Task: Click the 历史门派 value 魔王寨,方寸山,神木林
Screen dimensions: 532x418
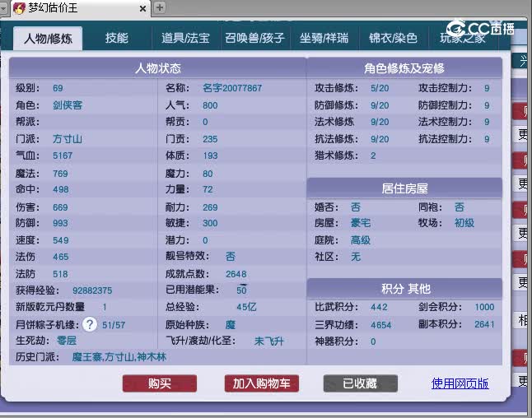Action: (x=119, y=357)
